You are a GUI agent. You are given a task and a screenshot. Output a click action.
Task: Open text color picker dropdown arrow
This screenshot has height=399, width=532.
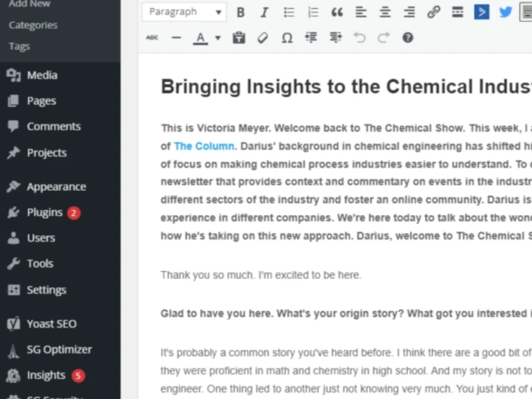(x=218, y=38)
